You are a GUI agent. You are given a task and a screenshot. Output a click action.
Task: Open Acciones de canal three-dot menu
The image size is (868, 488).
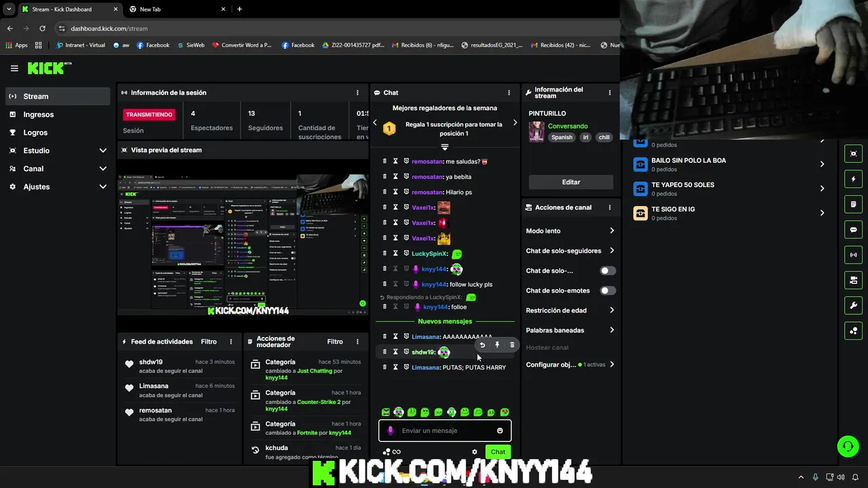tap(610, 207)
